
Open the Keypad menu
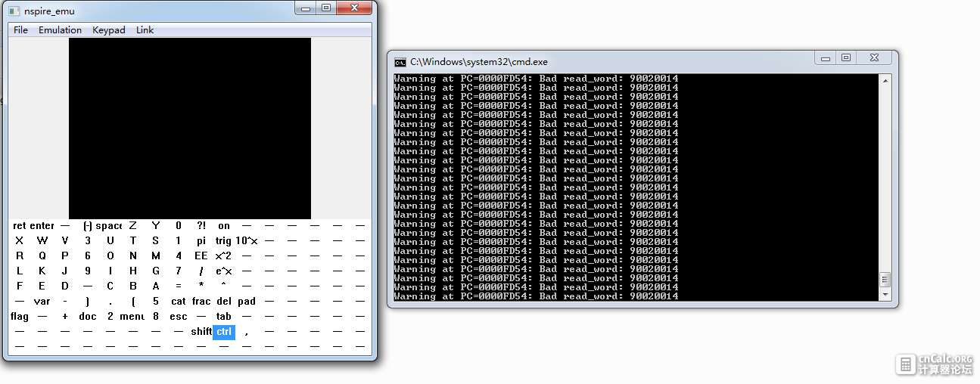click(109, 30)
